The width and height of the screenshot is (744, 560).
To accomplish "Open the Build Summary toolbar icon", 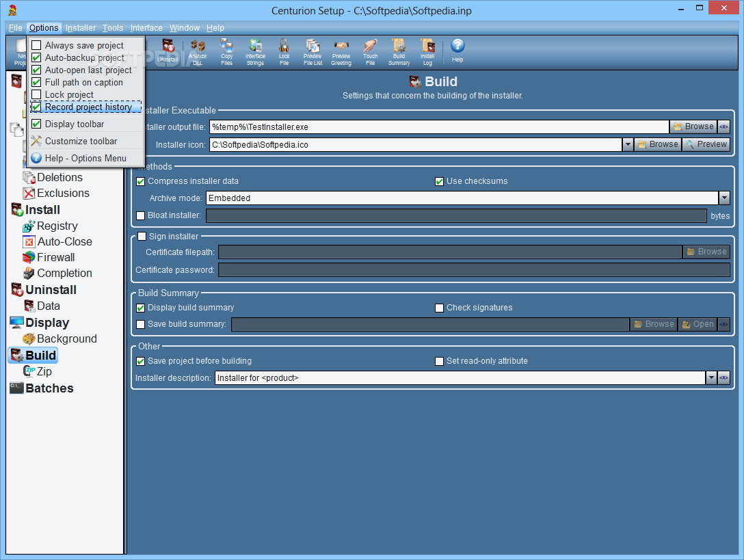I will [399, 52].
